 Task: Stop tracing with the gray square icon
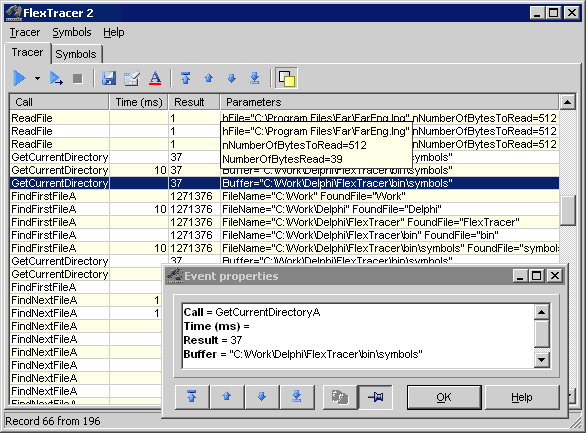[78, 78]
